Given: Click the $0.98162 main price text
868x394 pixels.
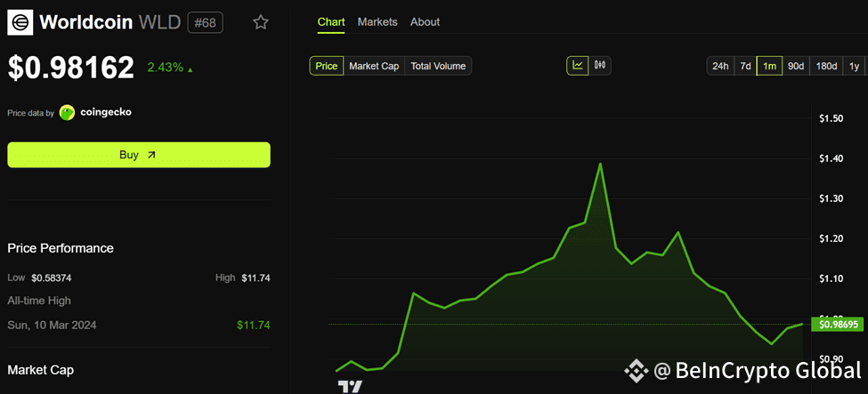Looking at the screenshot, I should [71, 68].
